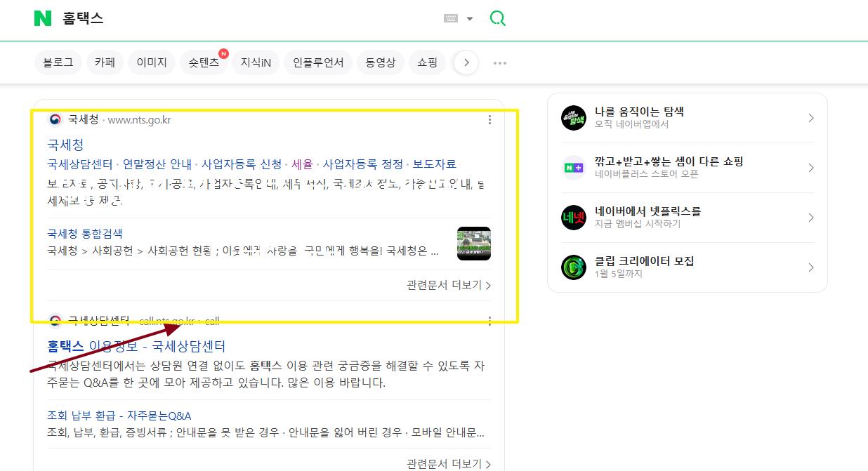Open 네이버에서 넷플릭스를 promo
Image resolution: width=868 pixels, height=471 pixels.
click(688, 218)
